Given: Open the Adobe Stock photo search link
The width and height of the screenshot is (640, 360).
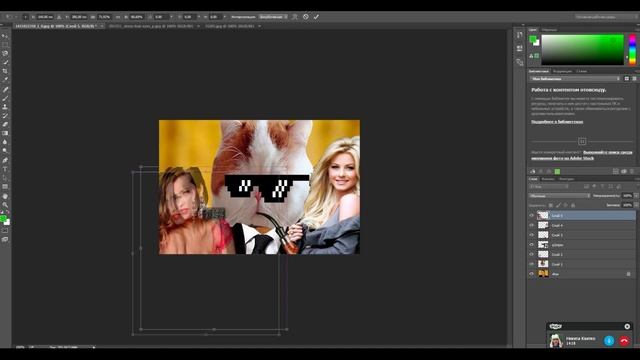Looking at the screenshot, I should click(582, 155).
